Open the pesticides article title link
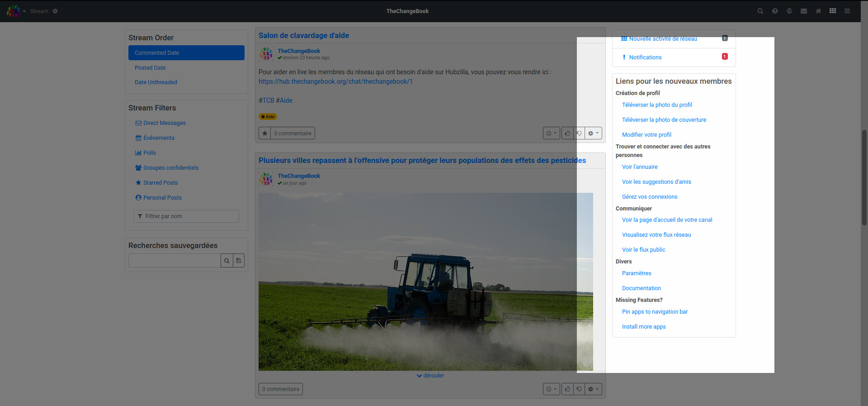Viewport: 868px width, 406px height. tap(422, 160)
